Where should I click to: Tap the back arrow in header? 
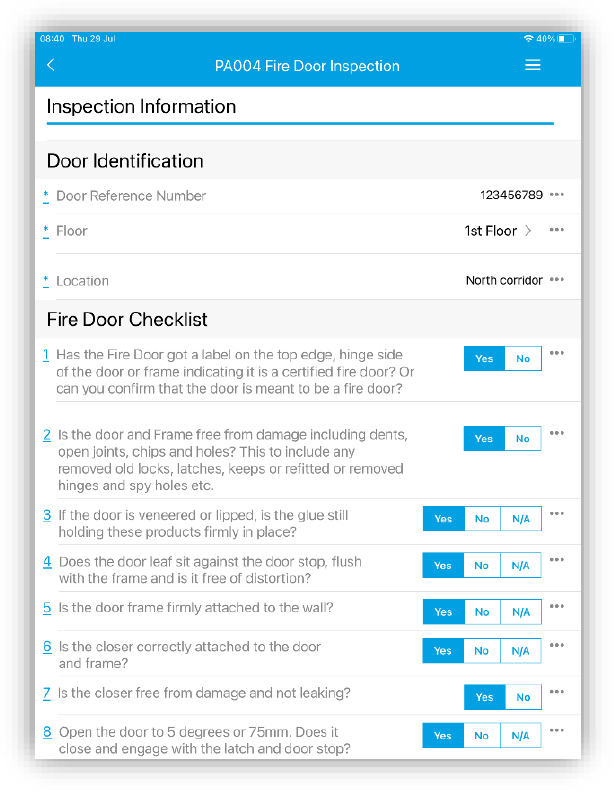pos(51,65)
